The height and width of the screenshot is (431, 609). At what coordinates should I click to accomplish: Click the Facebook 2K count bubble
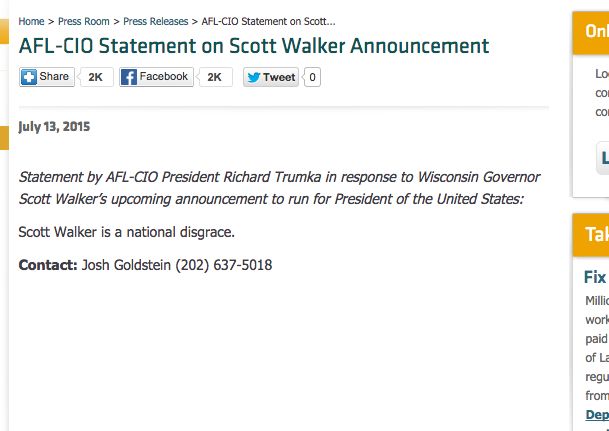(214, 77)
